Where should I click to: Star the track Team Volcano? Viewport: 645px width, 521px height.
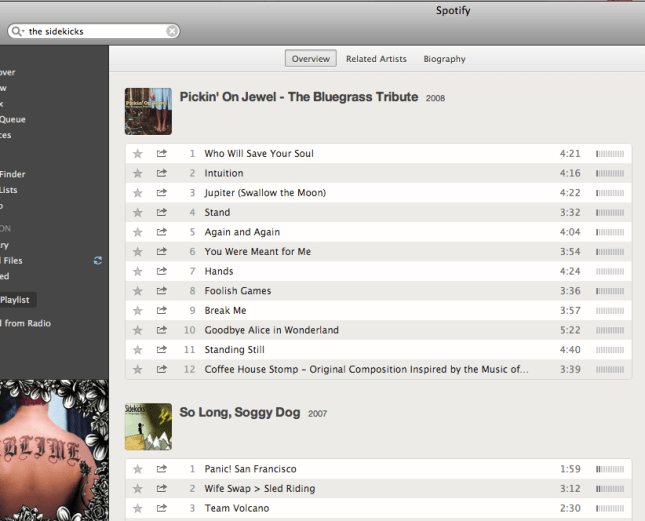[x=137, y=508]
